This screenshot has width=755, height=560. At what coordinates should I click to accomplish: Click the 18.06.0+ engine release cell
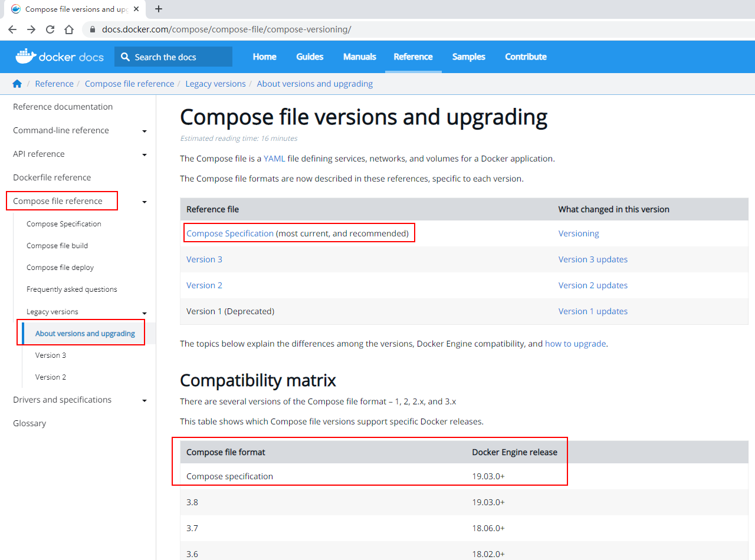[488, 528]
